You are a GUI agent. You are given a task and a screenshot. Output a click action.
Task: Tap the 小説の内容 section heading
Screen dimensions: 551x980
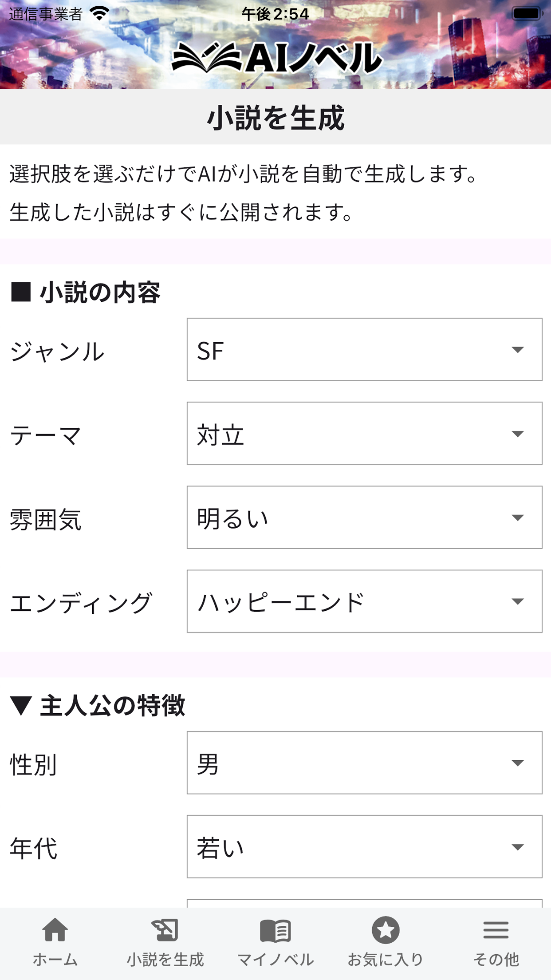pyautogui.click(x=99, y=292)
